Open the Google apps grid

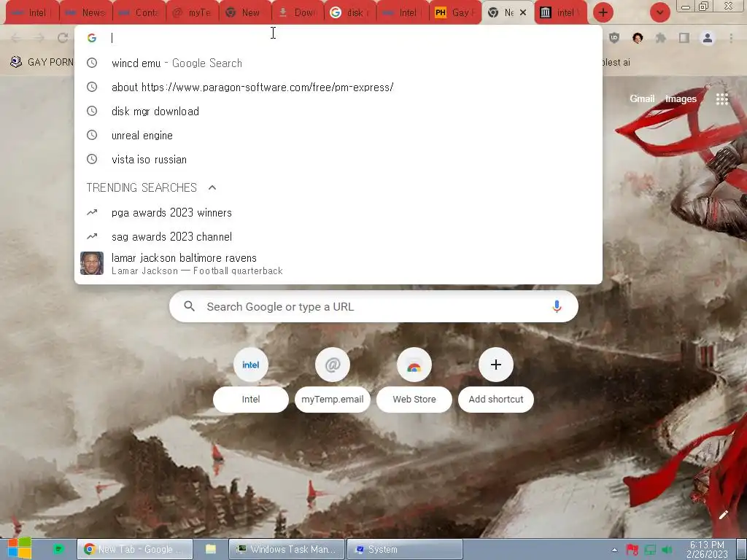(721, 98)
